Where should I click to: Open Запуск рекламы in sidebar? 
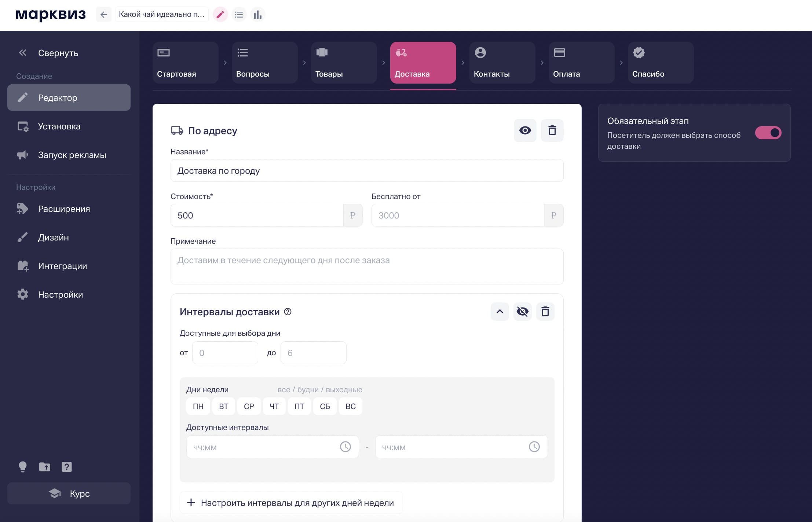click(71, 155)
